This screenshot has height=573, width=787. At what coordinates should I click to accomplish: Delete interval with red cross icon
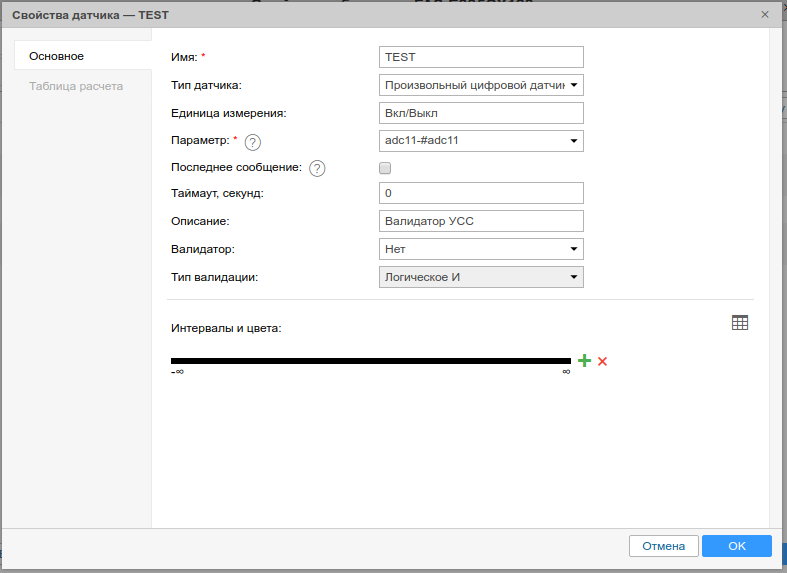(x=602, y=361)
